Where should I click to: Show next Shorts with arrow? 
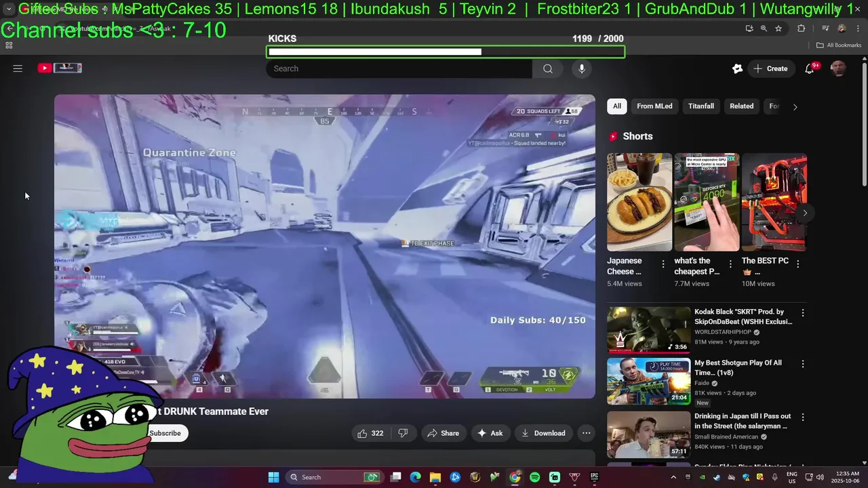click(x=805, y=213)
